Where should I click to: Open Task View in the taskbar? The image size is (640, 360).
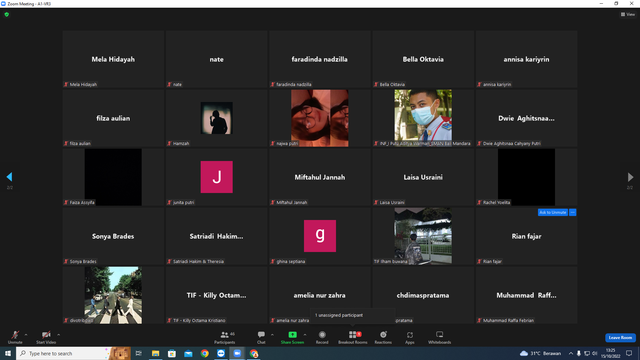coord(139,353)
